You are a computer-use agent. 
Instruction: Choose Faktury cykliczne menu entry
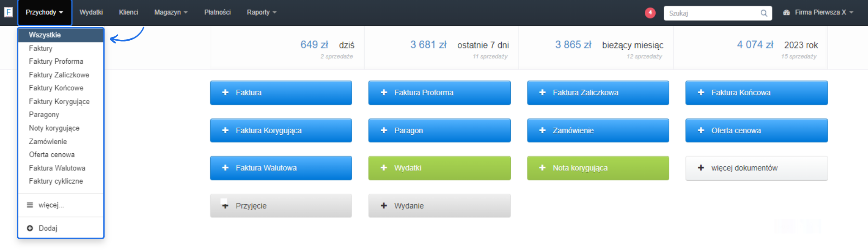pos(56,181)
